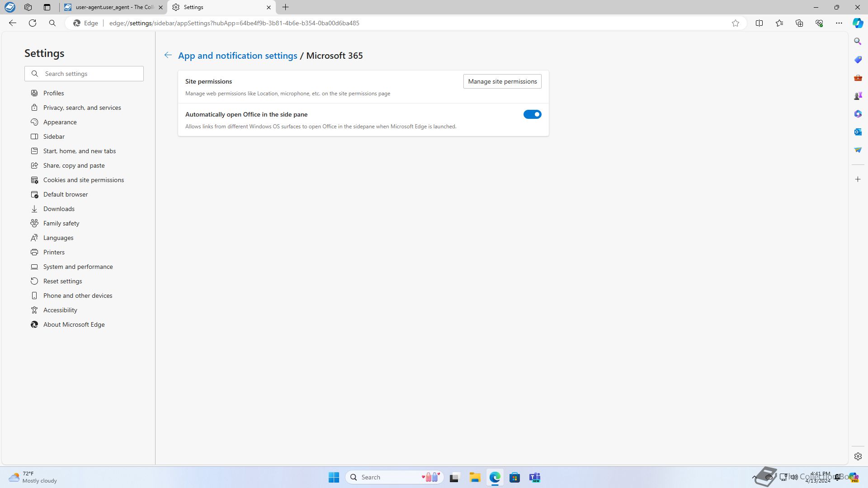Click the address bar URL
The width and height of the screenshot is (868, 488).
pyautogui.click(x=234, y=23)
